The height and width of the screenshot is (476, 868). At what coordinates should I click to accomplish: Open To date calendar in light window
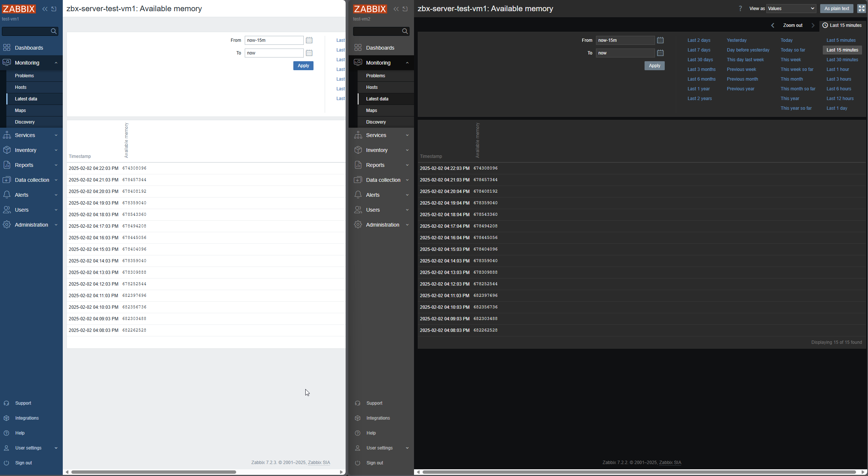309,53
